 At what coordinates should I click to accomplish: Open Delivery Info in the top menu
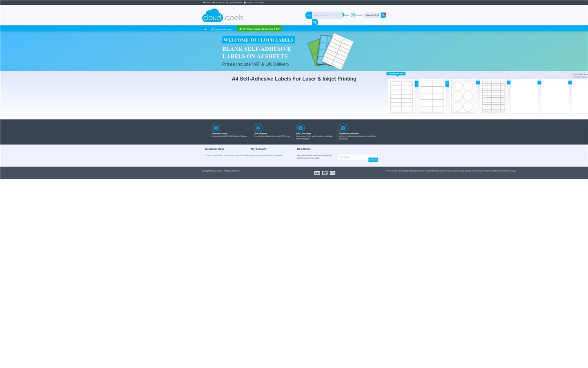(219, 2)
